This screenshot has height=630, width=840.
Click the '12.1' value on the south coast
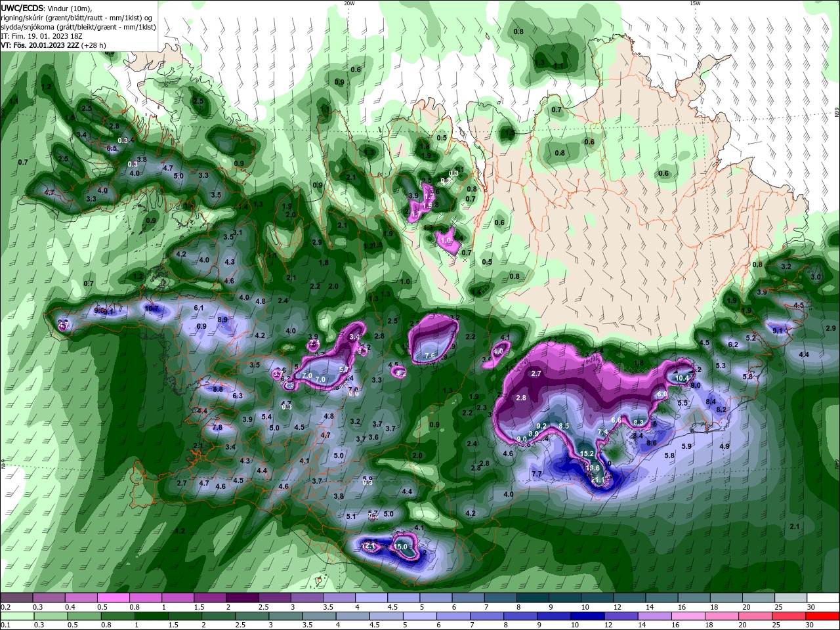[369, 545]
